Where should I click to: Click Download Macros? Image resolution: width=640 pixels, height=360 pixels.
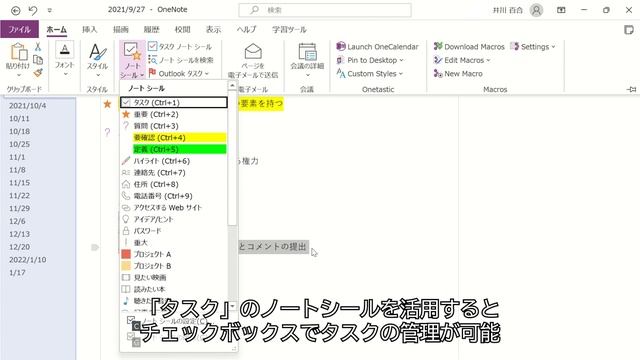pos(469,47)
